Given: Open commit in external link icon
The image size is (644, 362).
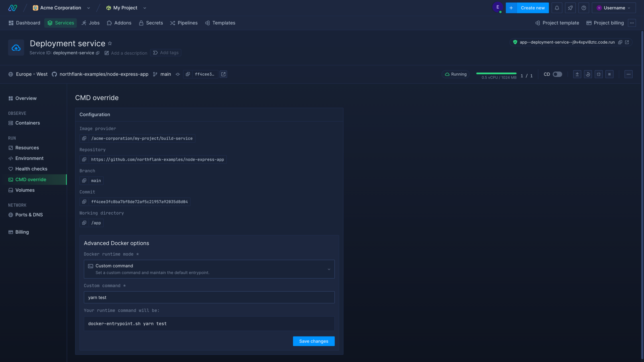Looking at the screenshot, I should pyautogui.click(x=223, y=74).
